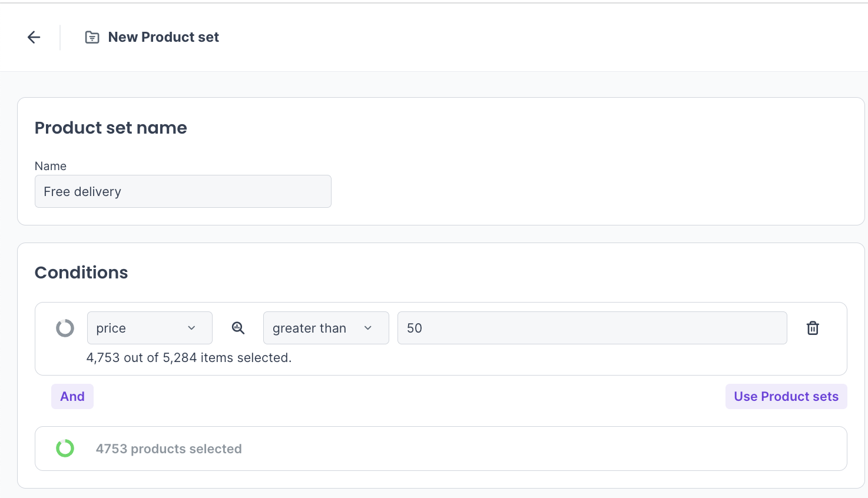Click the chevron arrow next to price

tap(191, 328)
